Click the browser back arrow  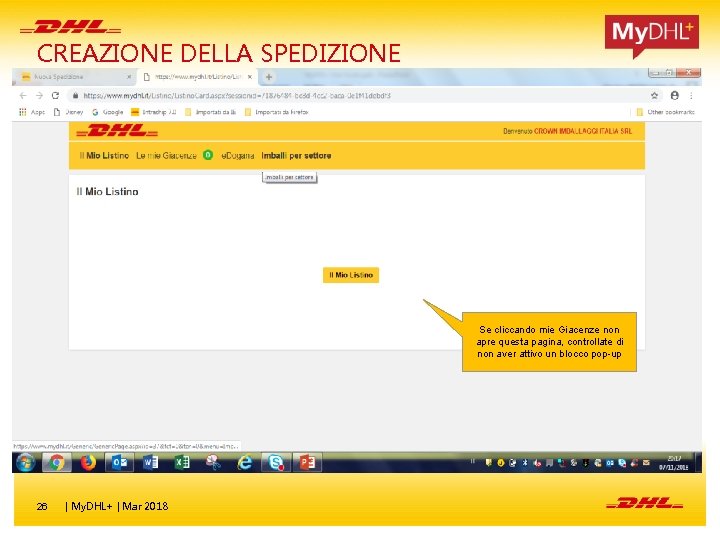pyautogui.click(x=23, y=96)
